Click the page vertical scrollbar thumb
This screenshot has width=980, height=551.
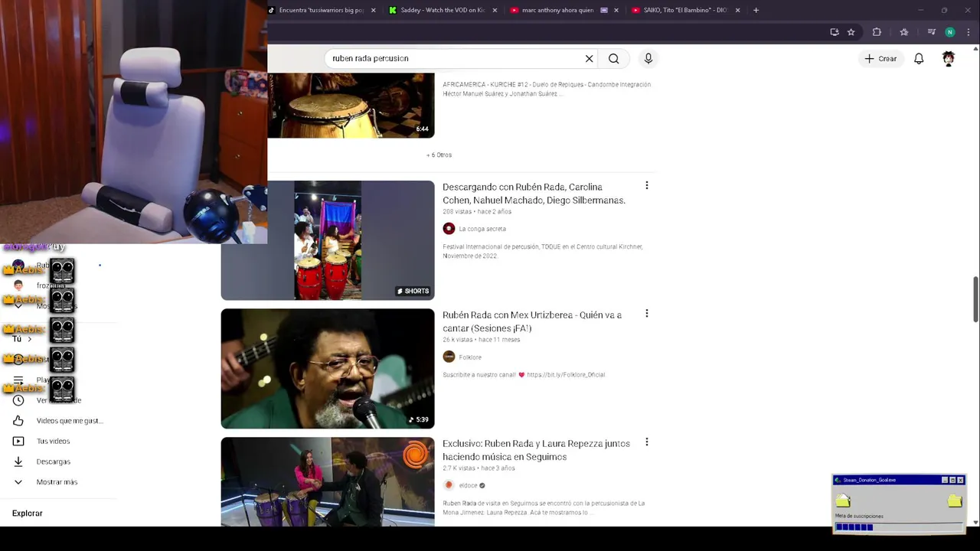point(975,299)
